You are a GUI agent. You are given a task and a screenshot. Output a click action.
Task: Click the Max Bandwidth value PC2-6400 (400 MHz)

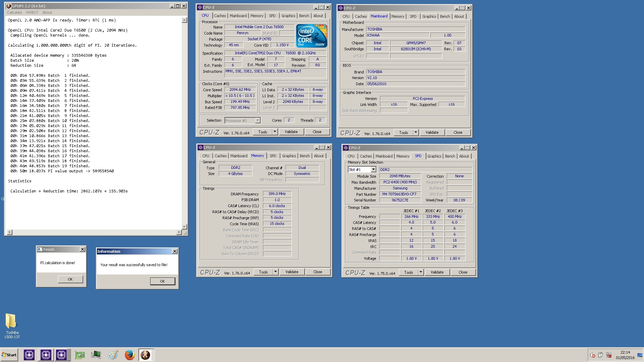(x=400, y=182)
